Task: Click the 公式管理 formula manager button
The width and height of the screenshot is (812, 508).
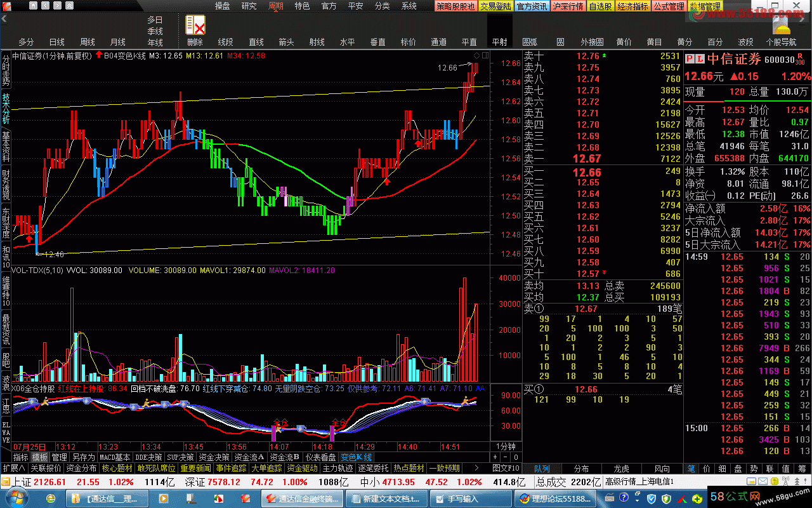Action: (669, 6)
